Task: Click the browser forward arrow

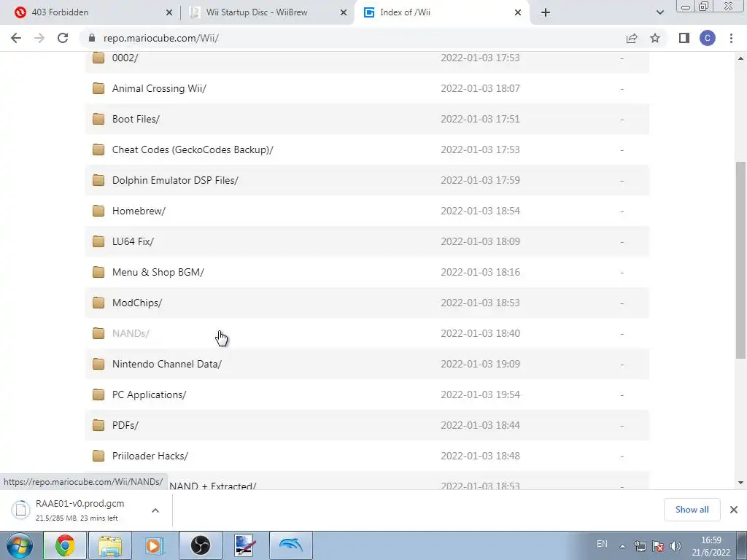Action: (39, 38)
